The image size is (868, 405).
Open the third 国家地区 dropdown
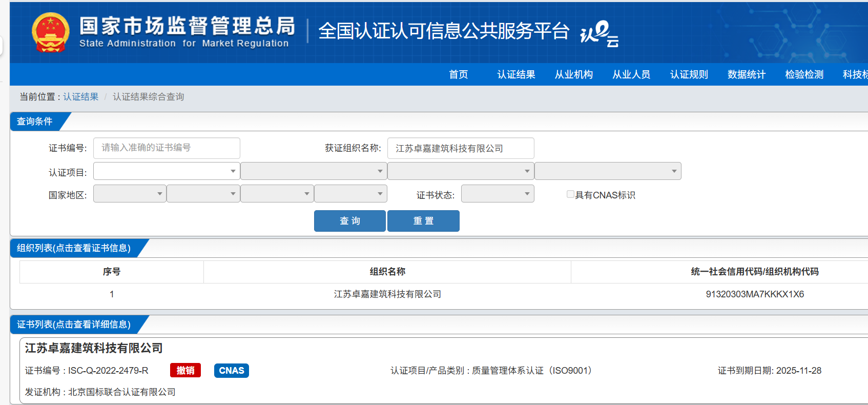pos(277,194)
